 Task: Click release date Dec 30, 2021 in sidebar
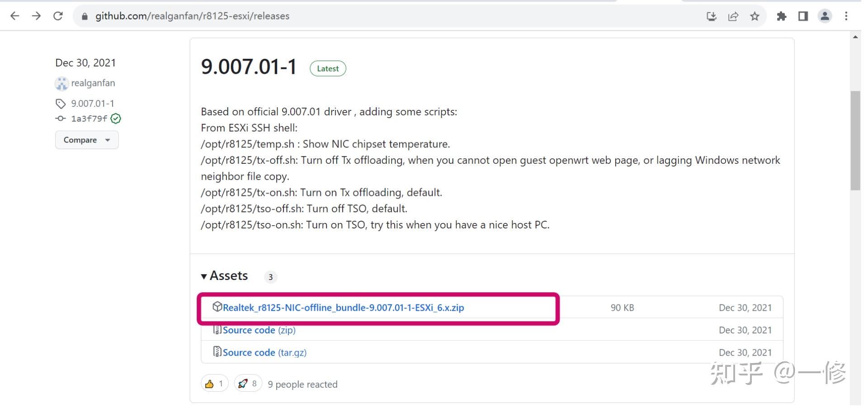85,63
